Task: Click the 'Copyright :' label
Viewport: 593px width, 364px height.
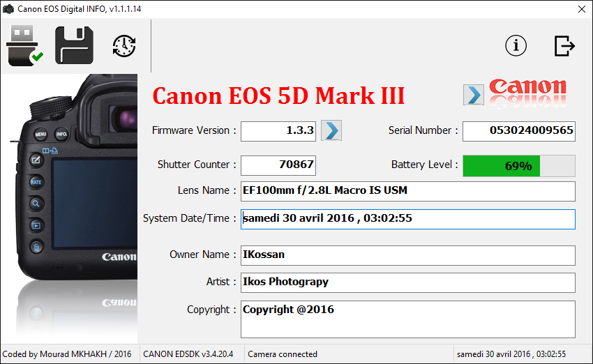Action: point(211,310)
